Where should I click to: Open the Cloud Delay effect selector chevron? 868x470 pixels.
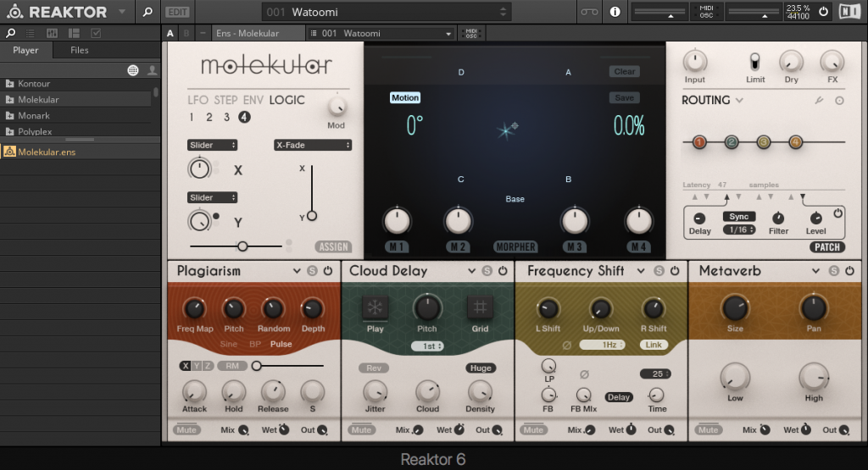[x=471, y=270]
